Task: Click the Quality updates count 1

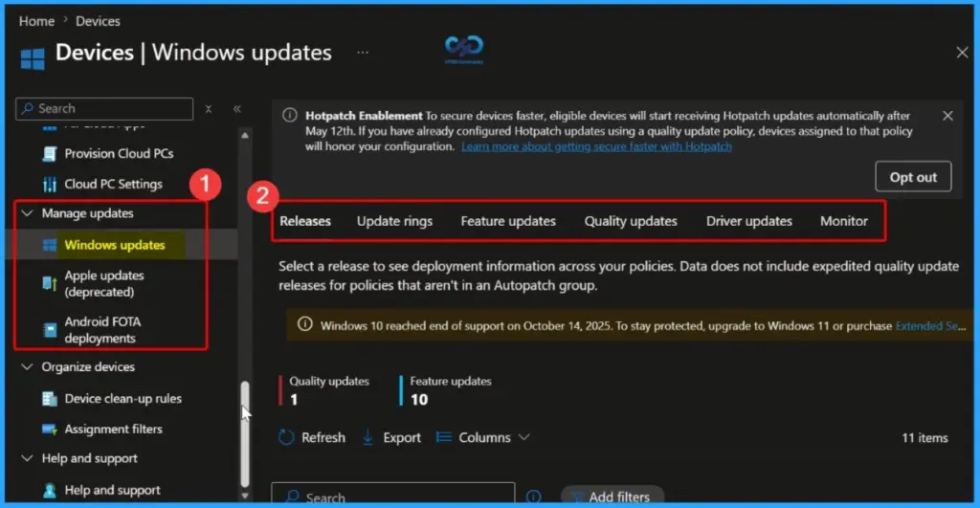Action: pyautogui.click(x=294, y=400)
